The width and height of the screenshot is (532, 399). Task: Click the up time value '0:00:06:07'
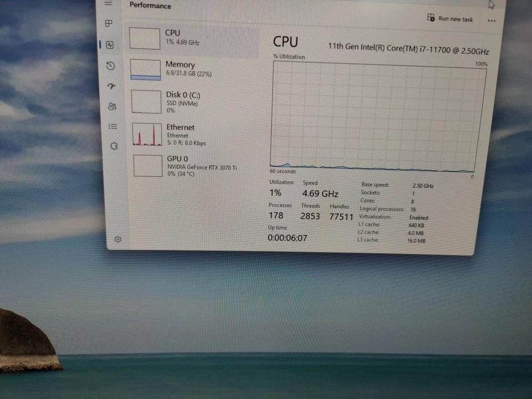288,238
